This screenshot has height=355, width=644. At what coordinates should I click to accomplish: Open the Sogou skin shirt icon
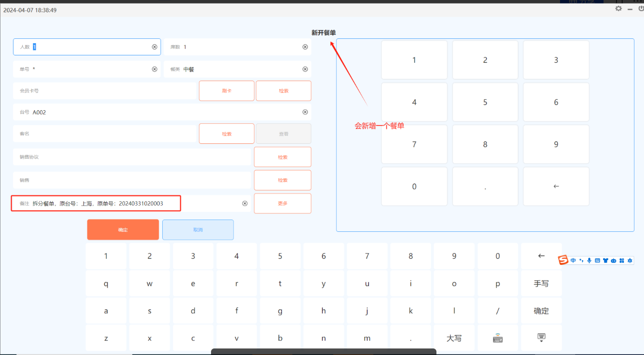click(605, 260)
